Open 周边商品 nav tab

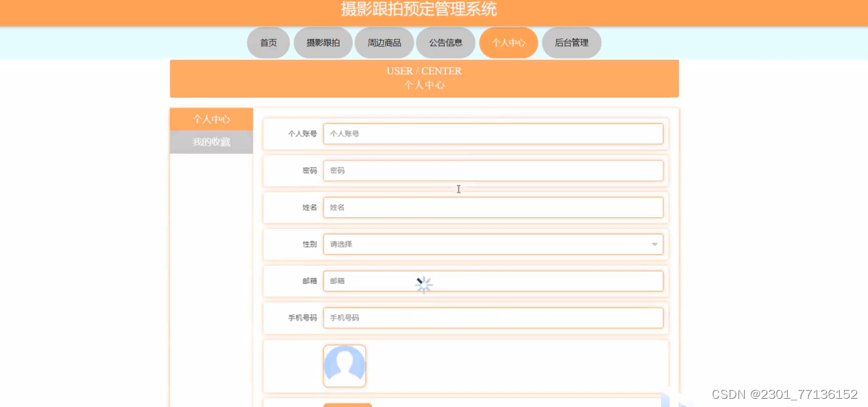(384, 42)
